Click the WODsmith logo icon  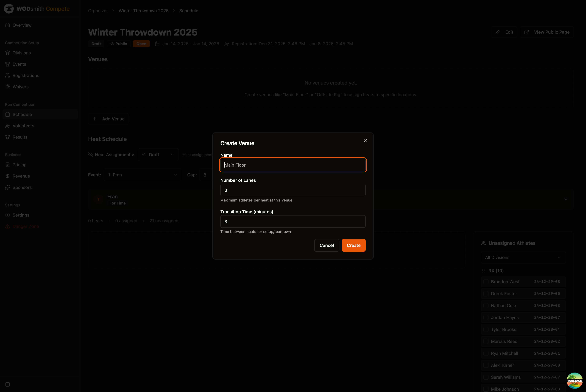(9, 9)
